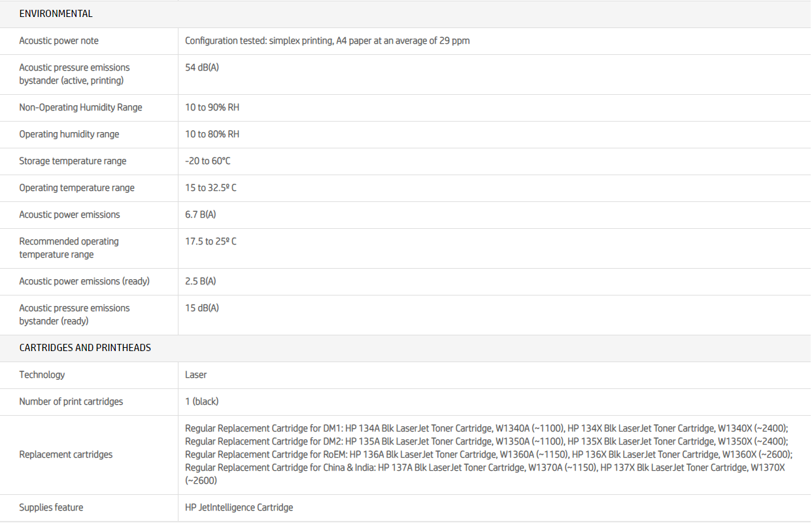The height and width of the screenshot is (523, 812).
Task: Click the 6.7 B(A) acoustic power value
Action: click(200, 214)
